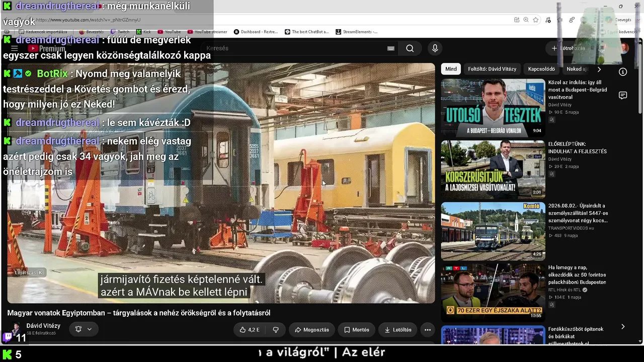The image size is (644, 362).
Task: Open 'Közel az indulás' video title
Action: 578,89
